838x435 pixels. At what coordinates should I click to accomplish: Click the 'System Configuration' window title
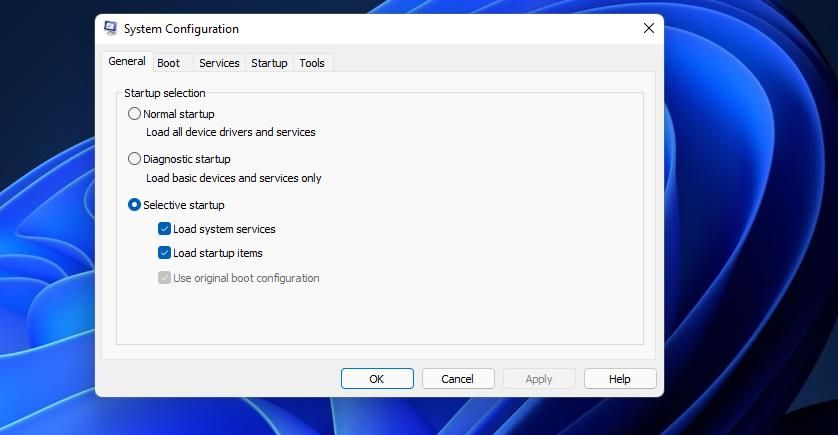click(181, 29)
